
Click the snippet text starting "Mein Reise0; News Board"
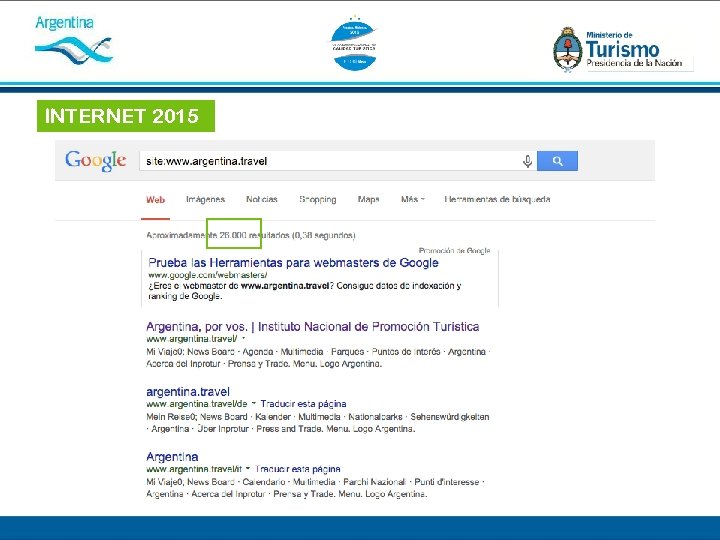point(318,423)
